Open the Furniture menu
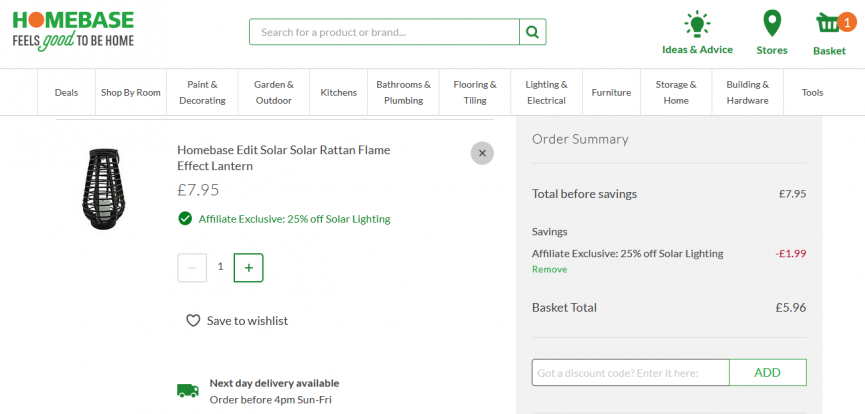This screenshot has height=414, width=865. click(611, 93)
